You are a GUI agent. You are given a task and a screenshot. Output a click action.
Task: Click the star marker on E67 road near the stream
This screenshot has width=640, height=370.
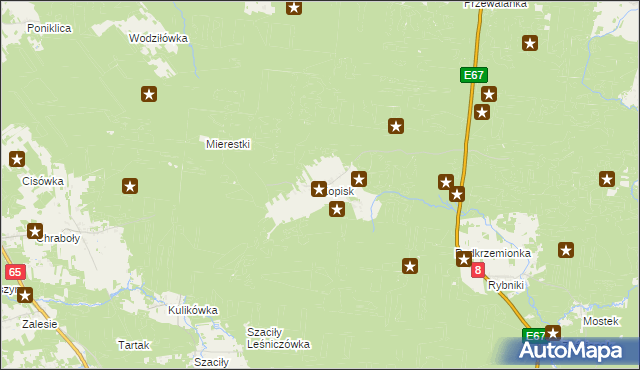point(457,194)
